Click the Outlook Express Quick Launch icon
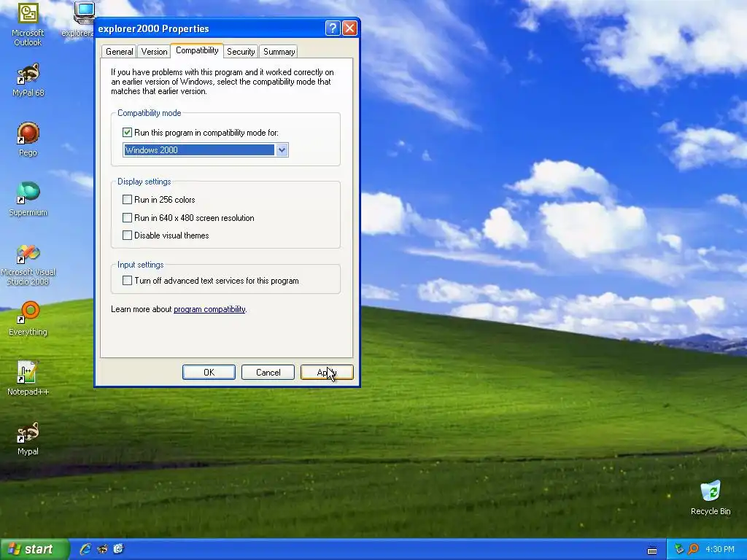747x560 pixels. click(118, 549)
